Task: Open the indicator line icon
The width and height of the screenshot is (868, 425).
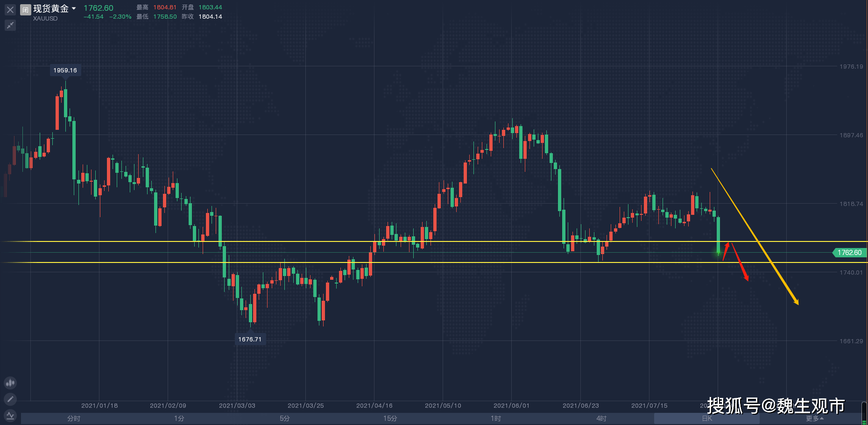Action: [10, 415]
